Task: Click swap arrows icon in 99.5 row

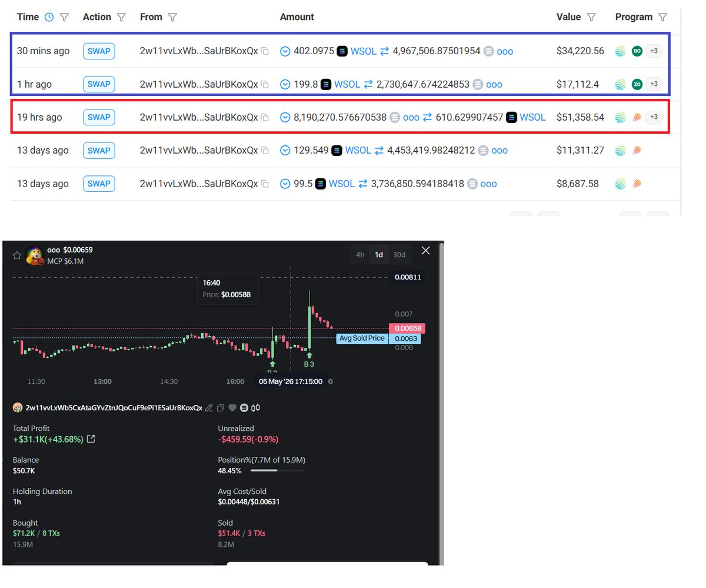Action: [363, 184]
